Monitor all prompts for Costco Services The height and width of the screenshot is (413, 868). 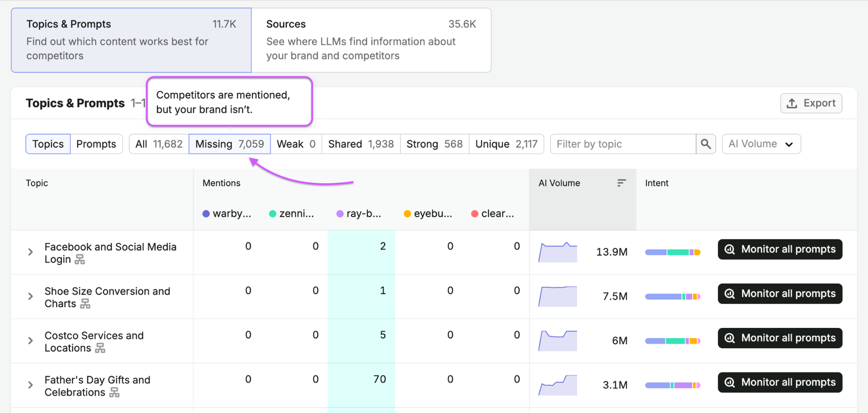[x=780, y=338]
